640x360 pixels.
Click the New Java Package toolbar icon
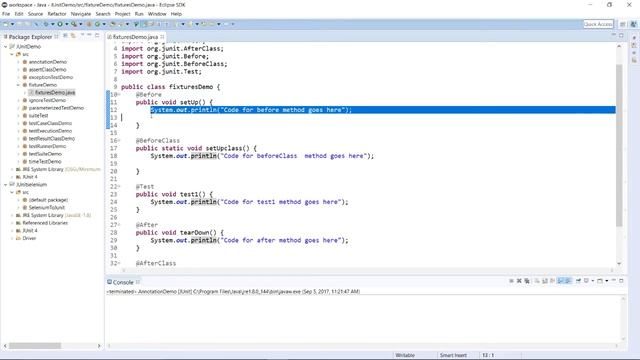click(89, 24)
